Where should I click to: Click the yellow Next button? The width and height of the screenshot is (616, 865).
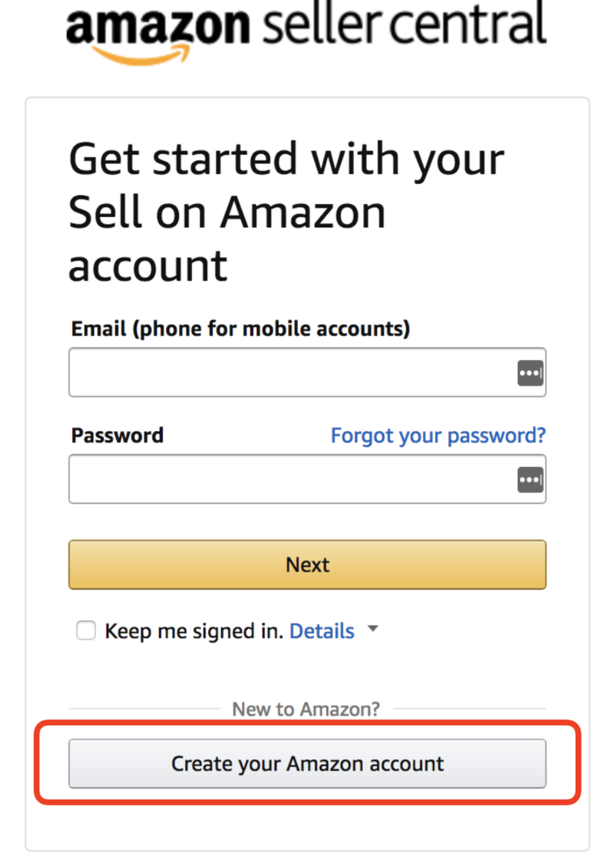coord(307,565)
